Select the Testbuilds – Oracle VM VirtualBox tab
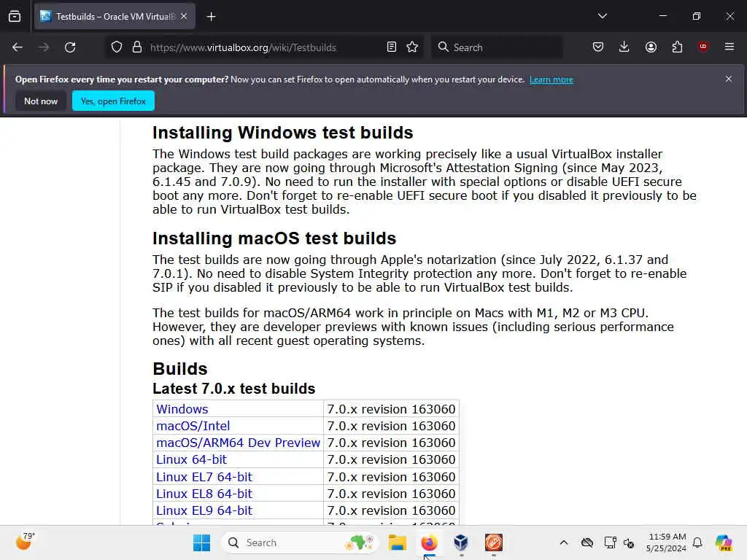Screen dimensions: 747x560 point(115,17)
